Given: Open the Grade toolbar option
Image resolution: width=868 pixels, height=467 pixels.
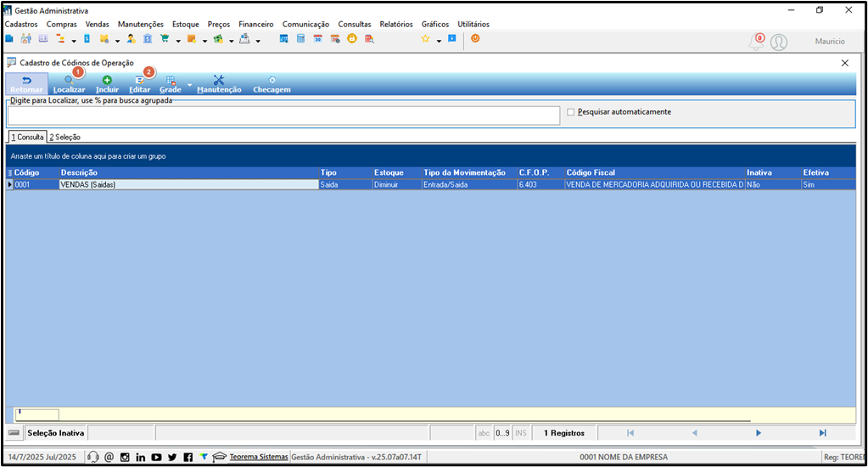Looking at the screenshot, I should 171,84.
